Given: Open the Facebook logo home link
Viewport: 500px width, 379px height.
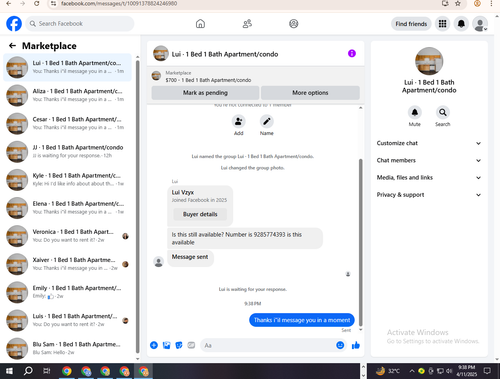Looking at the screenshot, I should click(14, 24).
